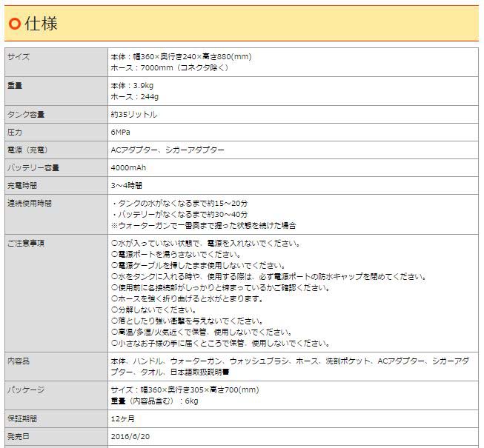Click the 小さなお子様の手に届く warning line

pyautogui.click(x=221, y=344)
